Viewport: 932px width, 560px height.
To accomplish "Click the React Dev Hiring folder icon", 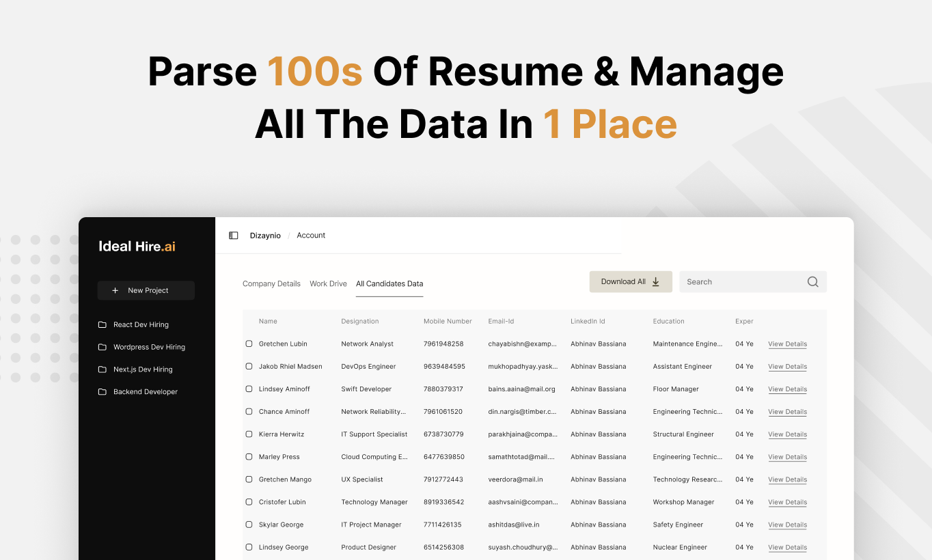I will click(102, 325).
